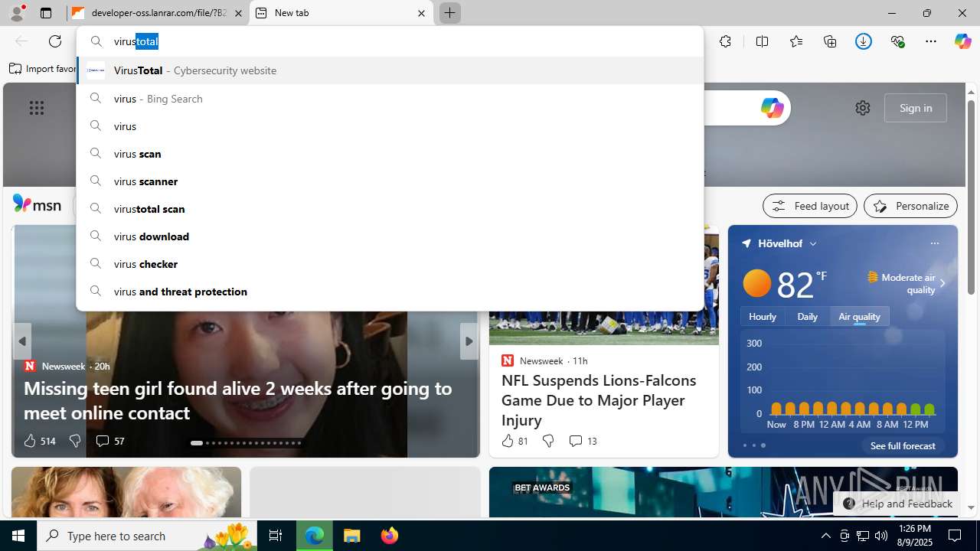Close the New tab tab

pyautogui.click(x=421, y=13)
